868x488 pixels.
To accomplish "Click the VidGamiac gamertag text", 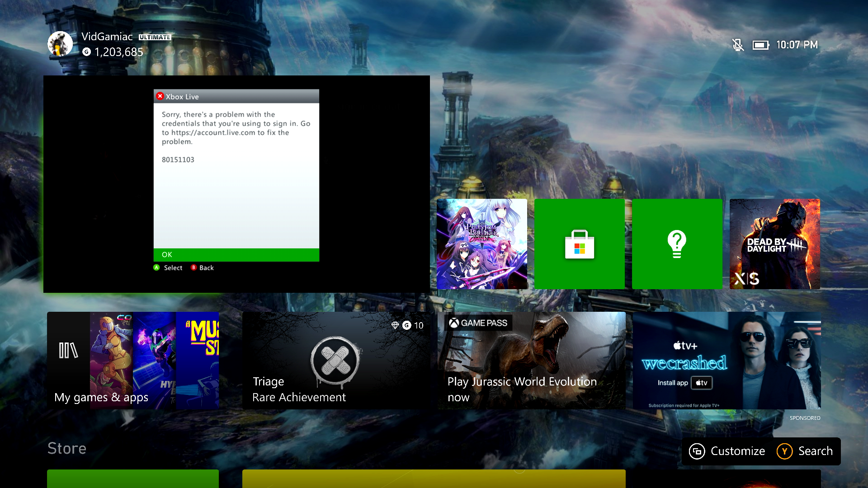I will point(107,37).
